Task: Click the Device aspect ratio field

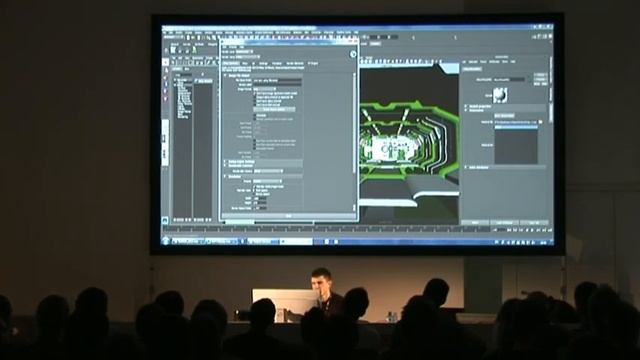Action: (260, 208)
